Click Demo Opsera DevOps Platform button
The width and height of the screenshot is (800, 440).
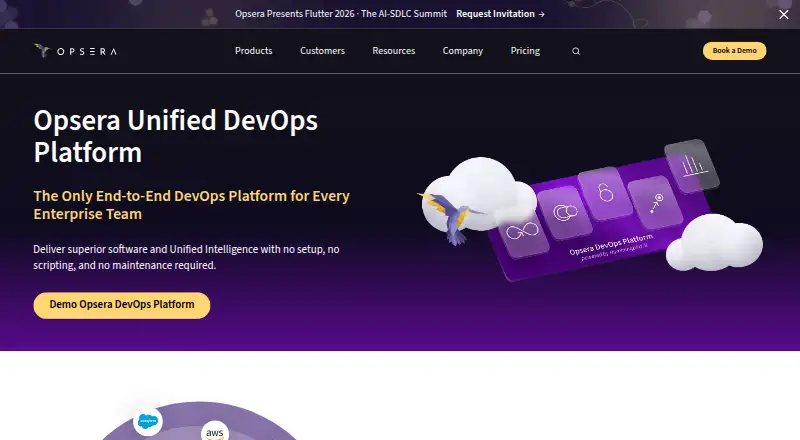[x=122, y=305]
